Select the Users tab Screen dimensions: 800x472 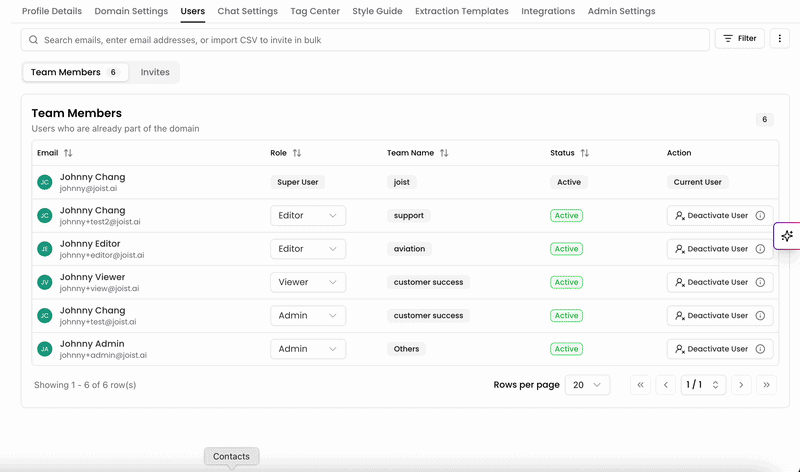192,11
